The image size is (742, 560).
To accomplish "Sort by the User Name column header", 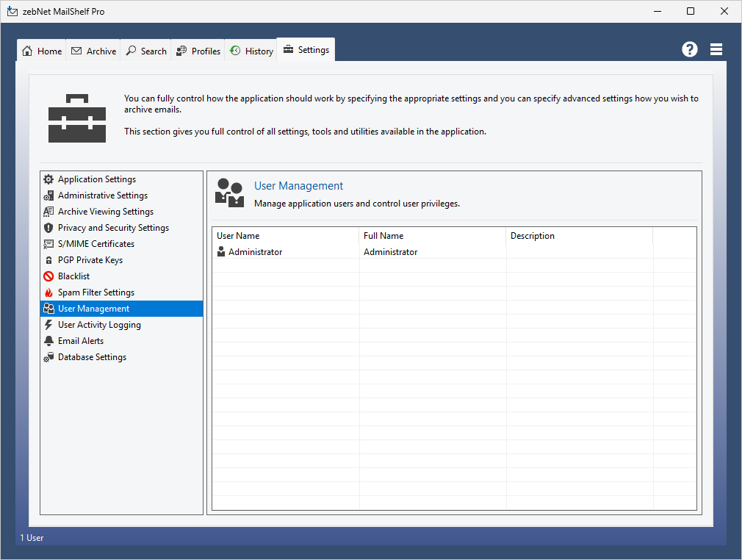I will [x=238, y=236].
